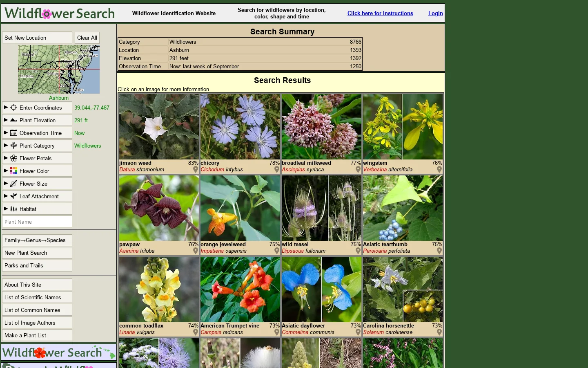Image resolution: width=588 pixels, height=368 pixels.
Task: Open Family→Genus→Species menu item
Action: 37,240
